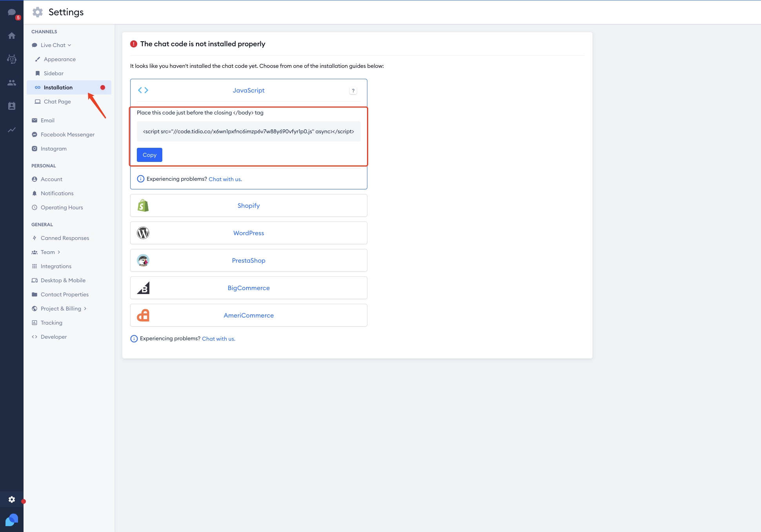Expand the AmeriCommerce installation guide
Screen dimensions: 761x532
(x=249, y=315)
